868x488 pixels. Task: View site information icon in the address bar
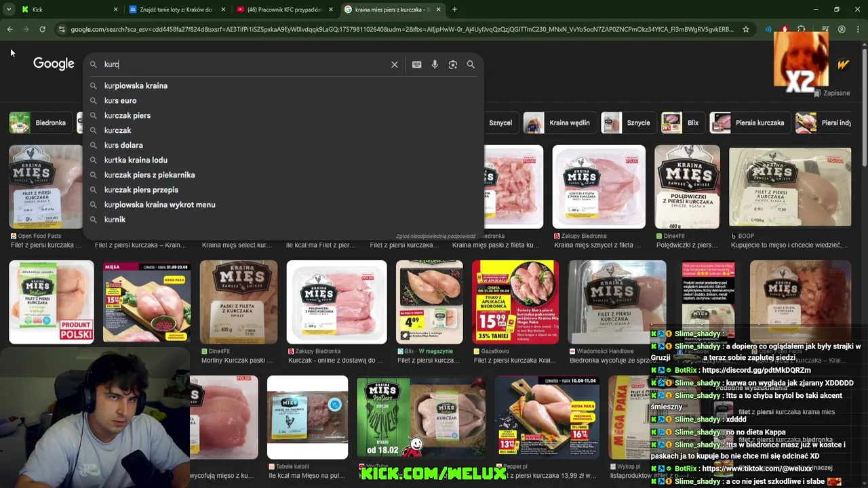tap(62, 29)
